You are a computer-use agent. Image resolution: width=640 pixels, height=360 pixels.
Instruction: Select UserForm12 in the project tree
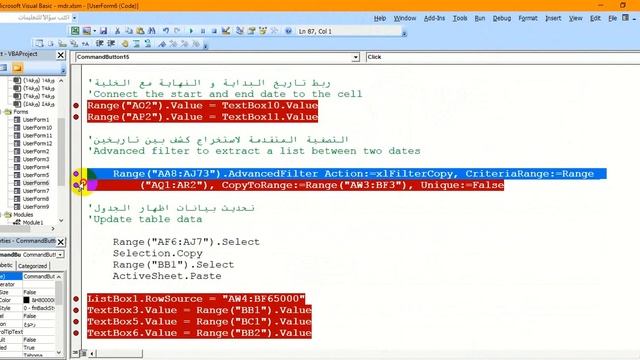37,143
